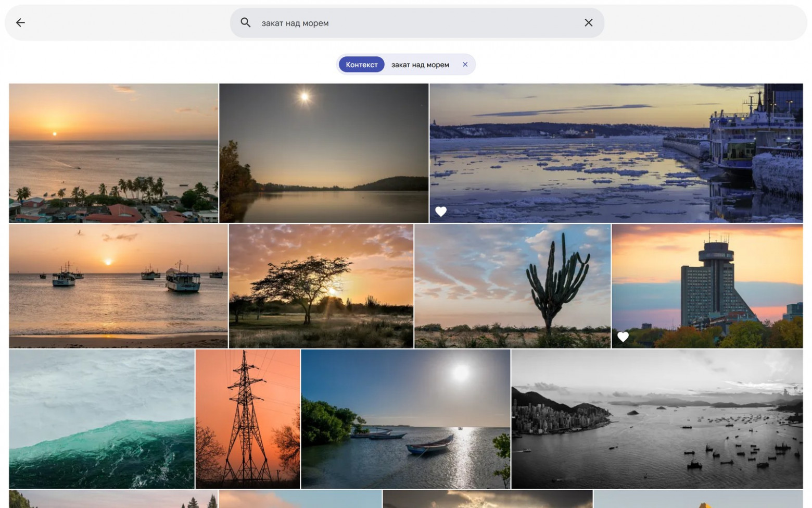Screen dimensions: 812x508
Task: Open the sunset over palm village photo
Action: (x=113, y=153)
